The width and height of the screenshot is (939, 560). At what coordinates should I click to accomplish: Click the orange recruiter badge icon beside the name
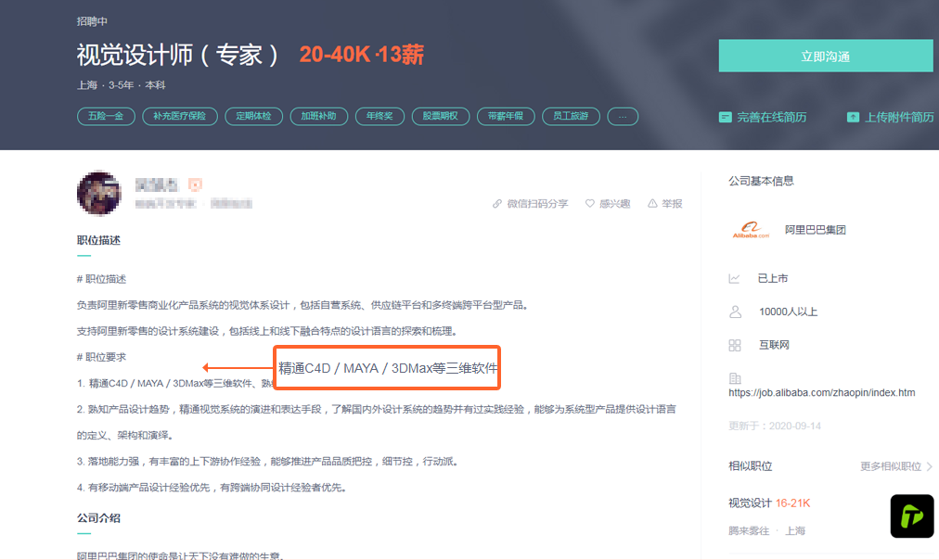[x=195, y=185]
